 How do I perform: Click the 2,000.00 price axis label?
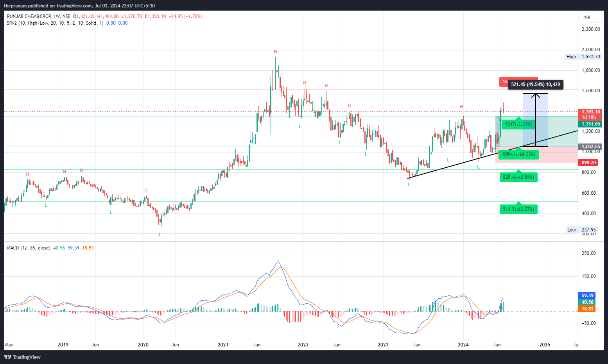(x=591, y=50)
